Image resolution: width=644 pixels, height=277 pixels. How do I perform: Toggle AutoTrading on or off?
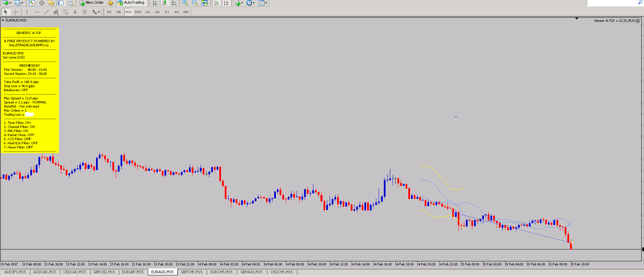click(x=131, y=3)
